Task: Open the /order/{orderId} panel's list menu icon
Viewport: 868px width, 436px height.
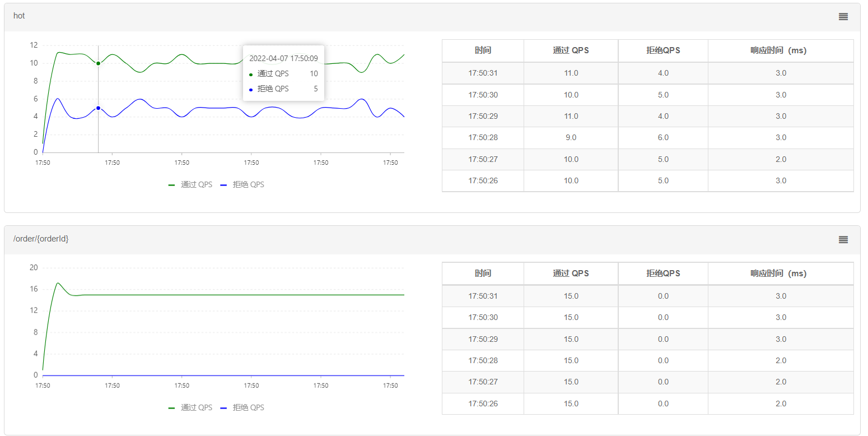Action: pos(843,240)
